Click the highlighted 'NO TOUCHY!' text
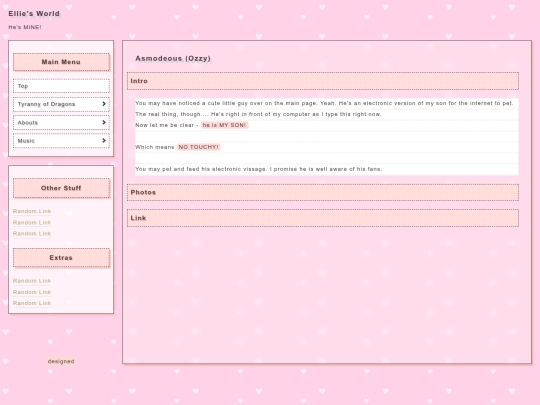Image resolution: width=540 pixels, height=405 pixels. click(x=198, y=147)
